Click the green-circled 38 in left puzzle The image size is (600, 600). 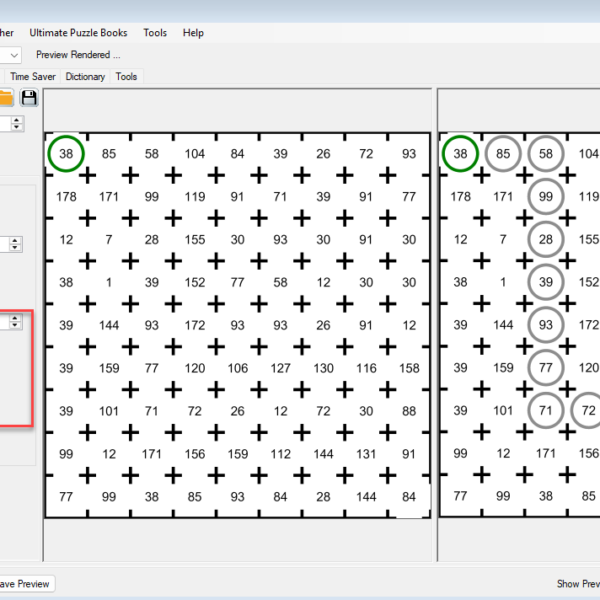coord(66,154)
